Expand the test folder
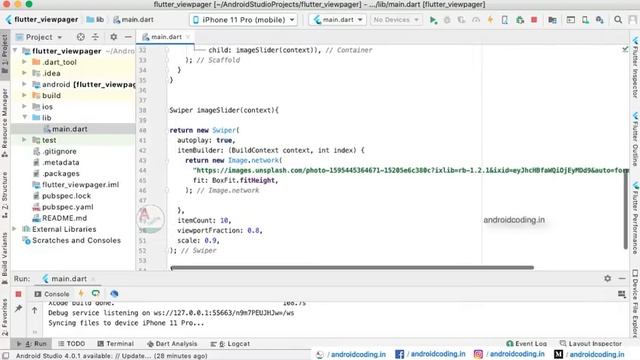Image resolution: width=640 pixels, height=360 pixels. click(x=24, y=140)
